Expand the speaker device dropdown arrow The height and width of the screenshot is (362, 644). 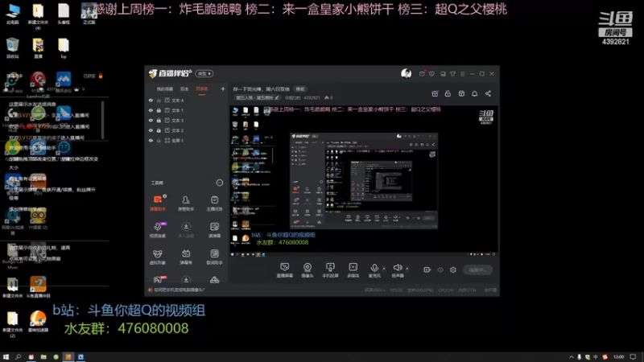click(x=407, y=269)
